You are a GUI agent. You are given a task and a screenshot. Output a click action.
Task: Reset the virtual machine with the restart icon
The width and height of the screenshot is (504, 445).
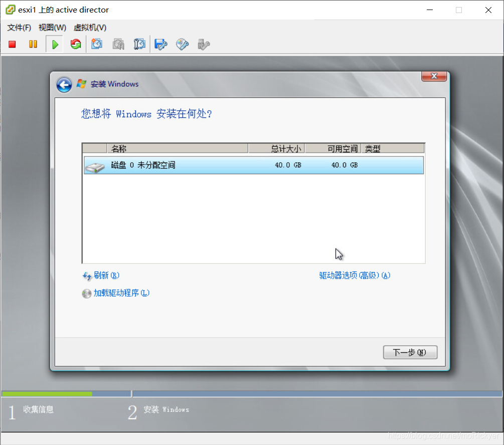[x=76, y=44]
